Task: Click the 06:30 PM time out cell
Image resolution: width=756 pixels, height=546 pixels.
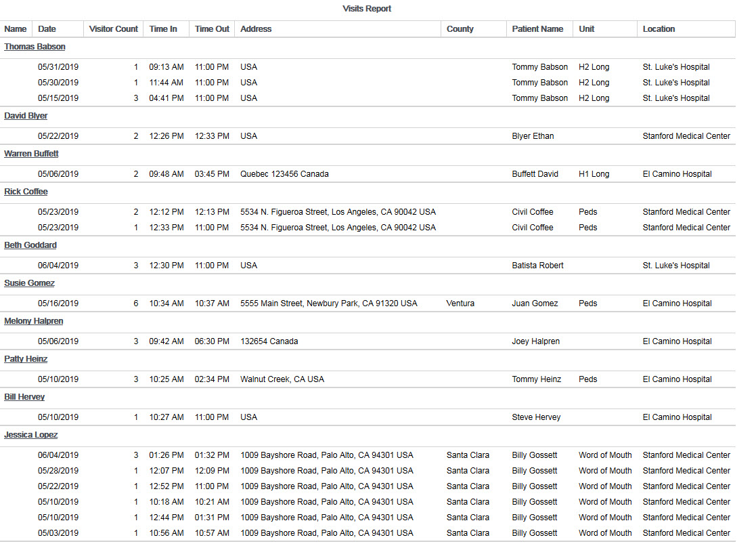Action: coord(212,341)
